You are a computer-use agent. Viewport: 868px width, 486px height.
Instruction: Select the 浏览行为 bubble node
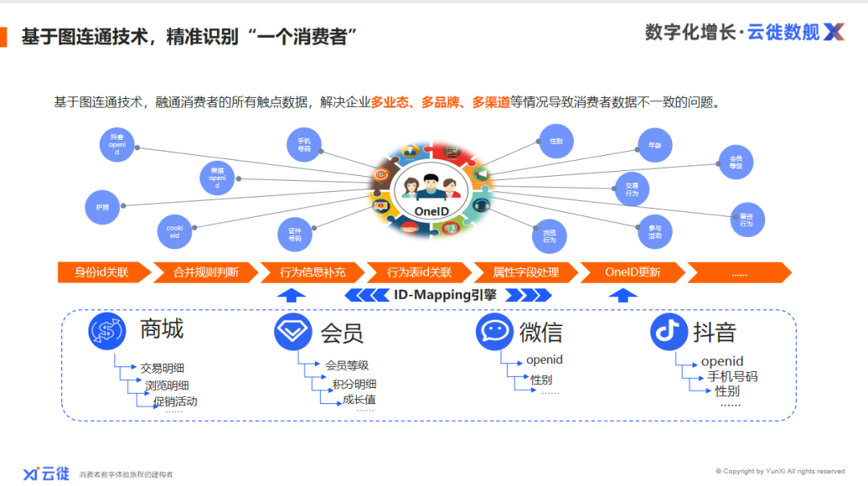click(x=549, y=236)
